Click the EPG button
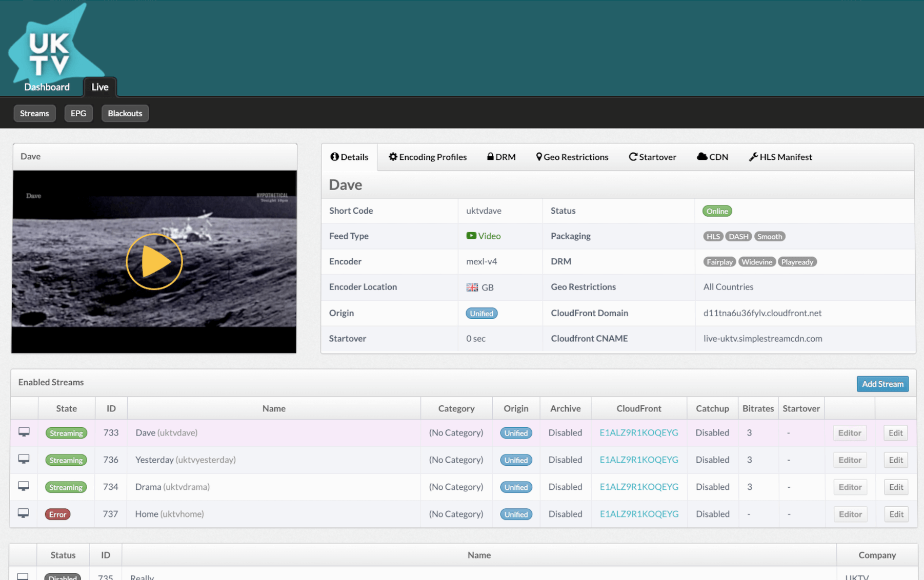 pos(78,113)
